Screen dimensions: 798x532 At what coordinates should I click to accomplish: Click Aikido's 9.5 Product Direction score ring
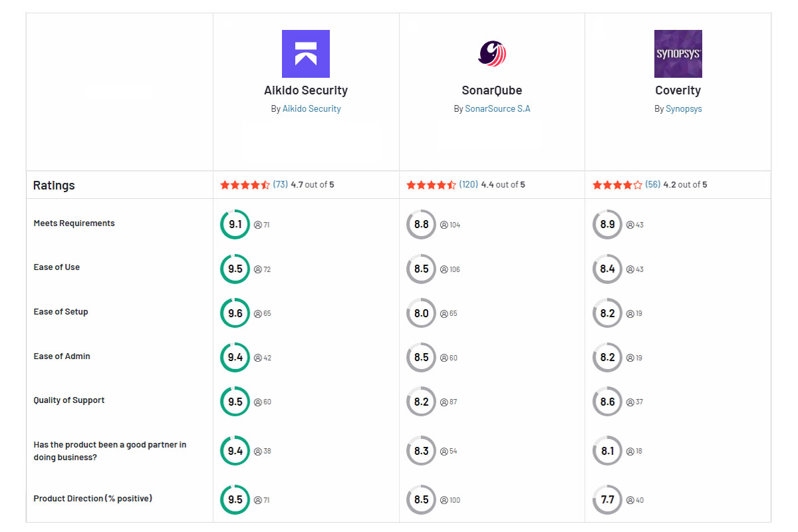point(235,500)
